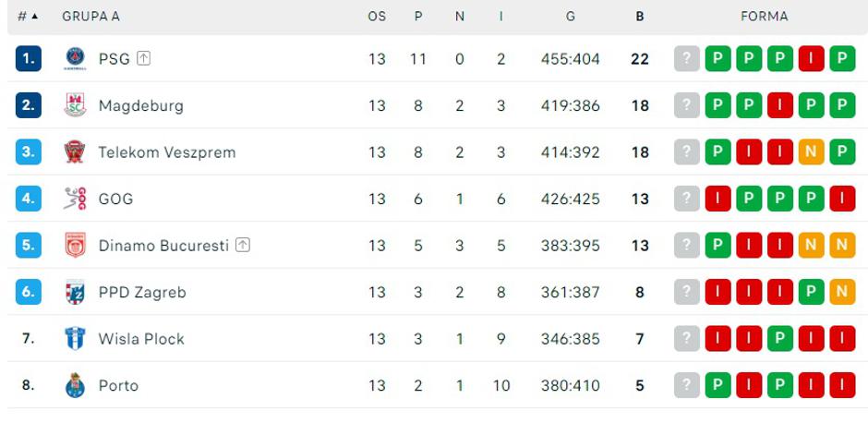The width and height of the screenshot is (868, 423).
Task: Click the GOG team logo
Action: [x=75, y=199]
